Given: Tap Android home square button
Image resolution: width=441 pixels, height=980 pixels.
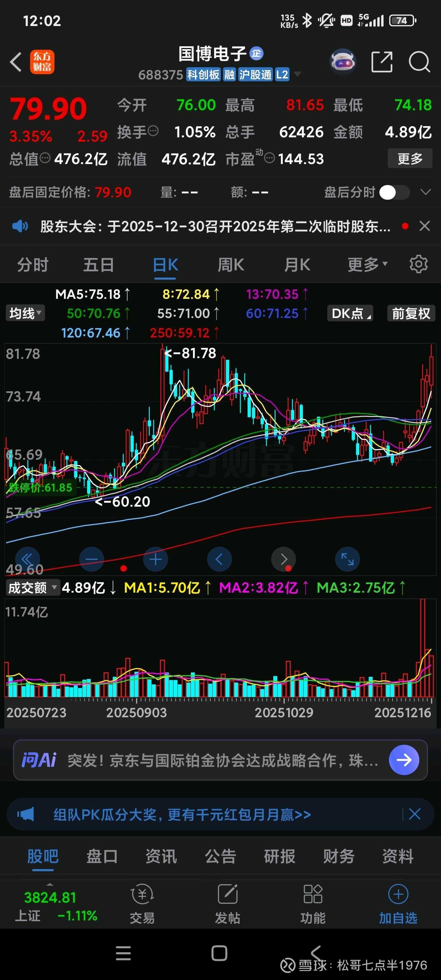Looking at the screenshot, I should tap(219, 953).
